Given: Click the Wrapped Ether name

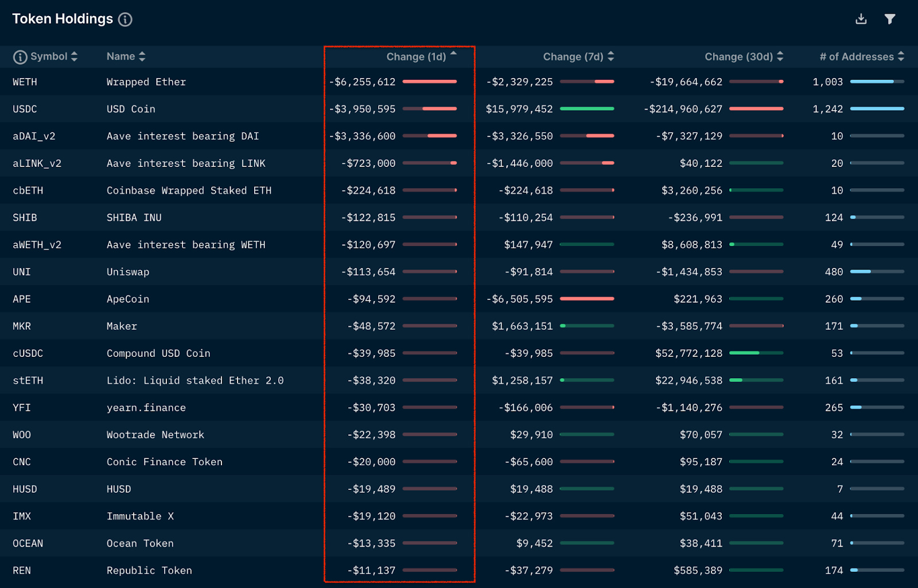Looking at the screenshot, I should tap(146, 82).
